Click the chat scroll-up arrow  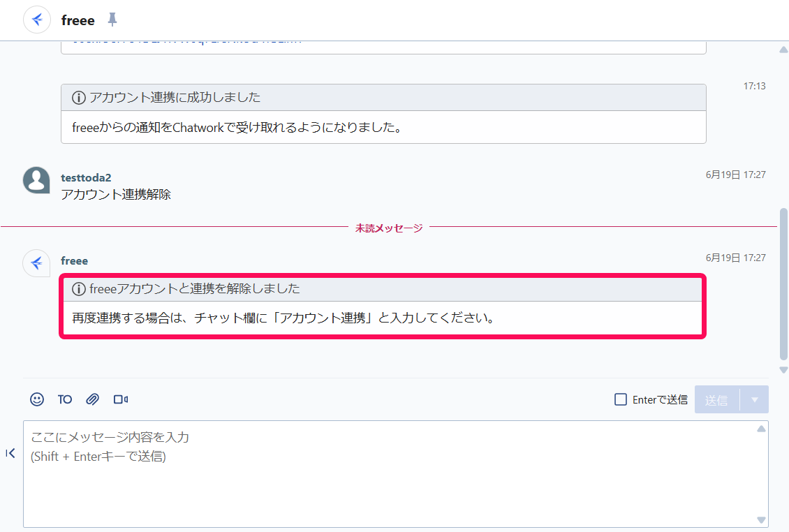[x=783, y=50]
